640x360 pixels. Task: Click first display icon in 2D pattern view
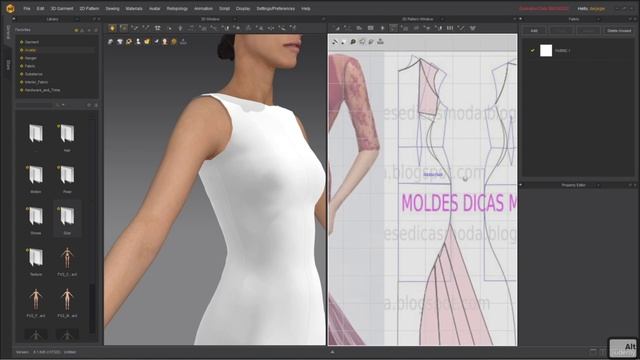[x=335, y=42]
